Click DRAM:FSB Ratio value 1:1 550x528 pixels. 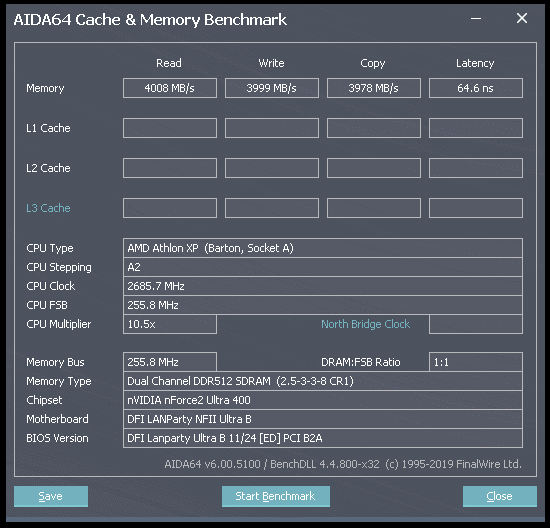pyautogui.click(x=476, y=362)
